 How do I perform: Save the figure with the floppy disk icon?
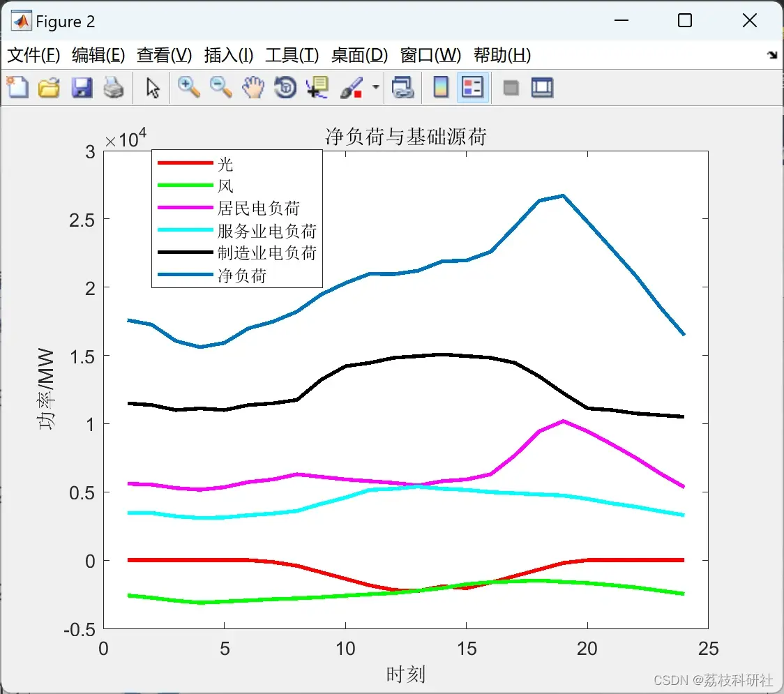pyautogui.click(x=82, y=87)
